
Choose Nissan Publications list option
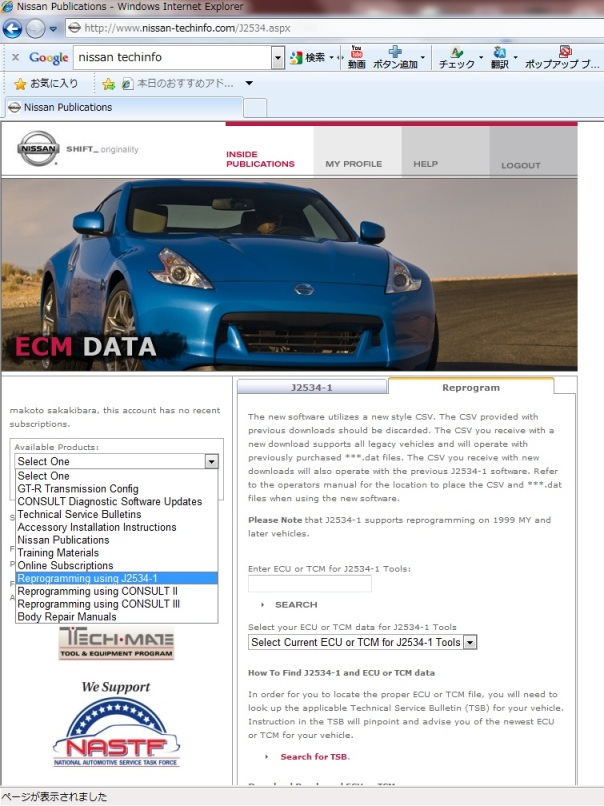click(117, 540)
